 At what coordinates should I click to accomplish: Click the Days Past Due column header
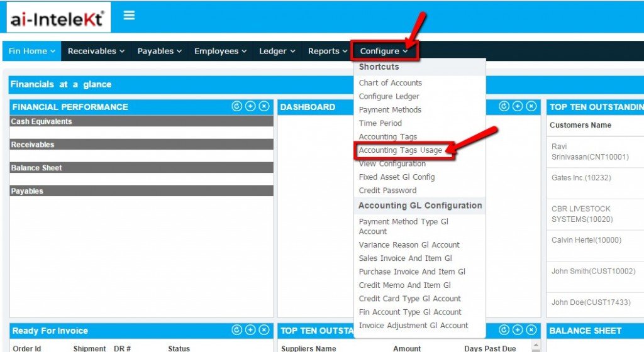pyautogui.click(x=490, y=348)
